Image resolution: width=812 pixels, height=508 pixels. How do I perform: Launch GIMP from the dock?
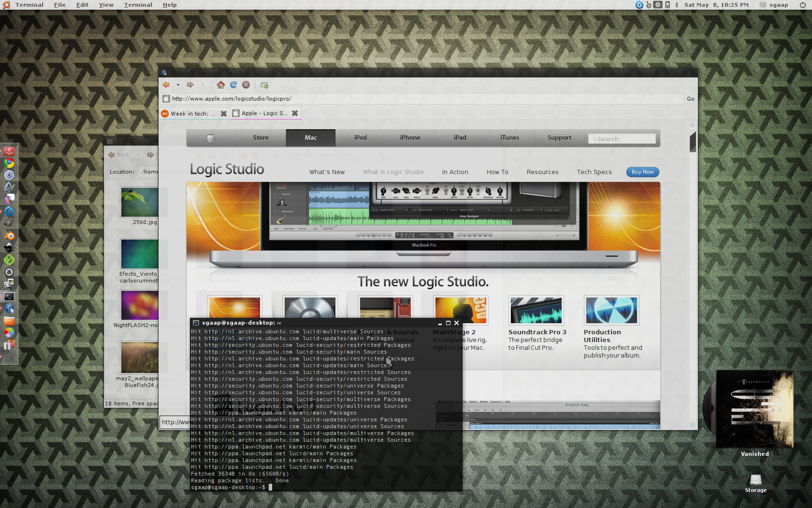[x=9, y=224]
